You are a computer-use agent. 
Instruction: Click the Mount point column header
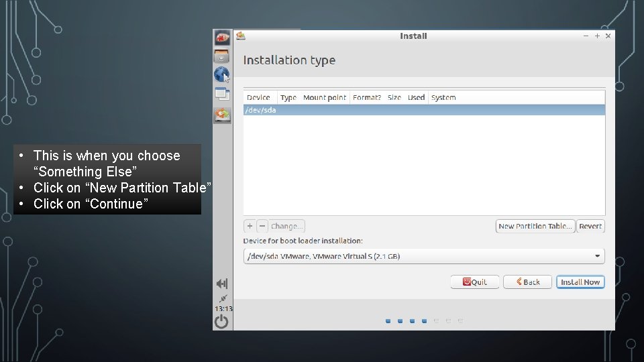(325, 98)
